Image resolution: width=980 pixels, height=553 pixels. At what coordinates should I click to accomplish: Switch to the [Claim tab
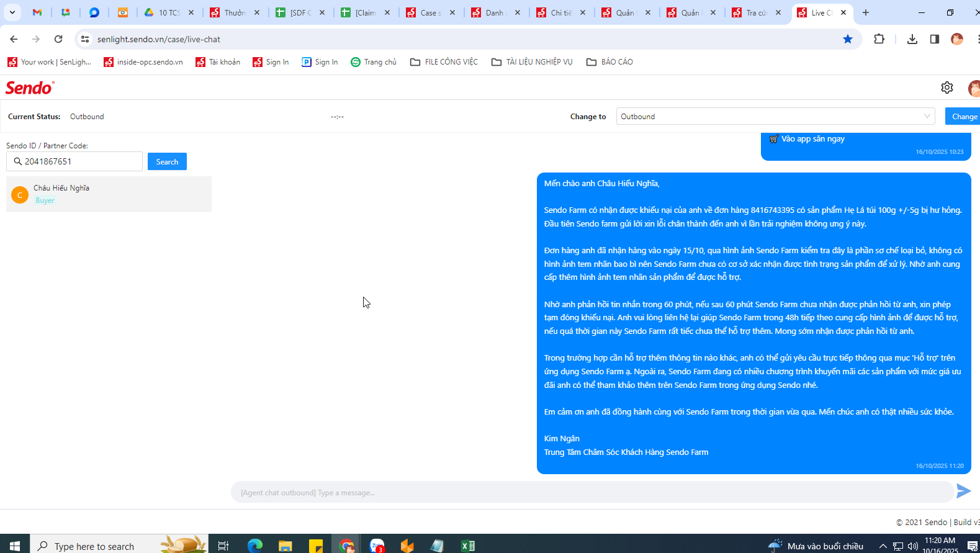(x=366, y=12)
